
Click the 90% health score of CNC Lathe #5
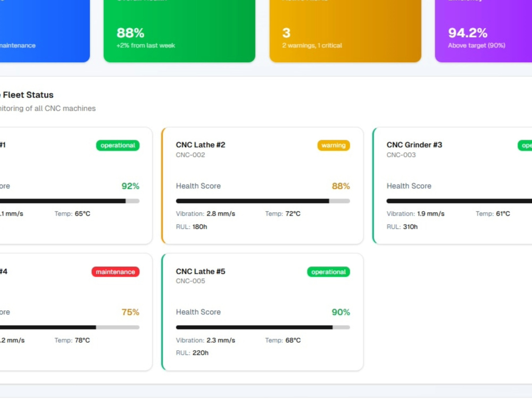pyautogui.click(x=340, y=312)
